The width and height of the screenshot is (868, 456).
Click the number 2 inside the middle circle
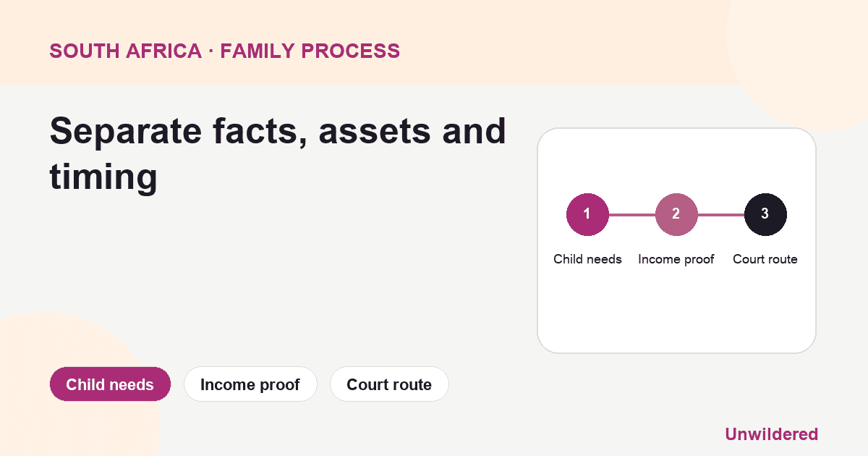[676, 214]
